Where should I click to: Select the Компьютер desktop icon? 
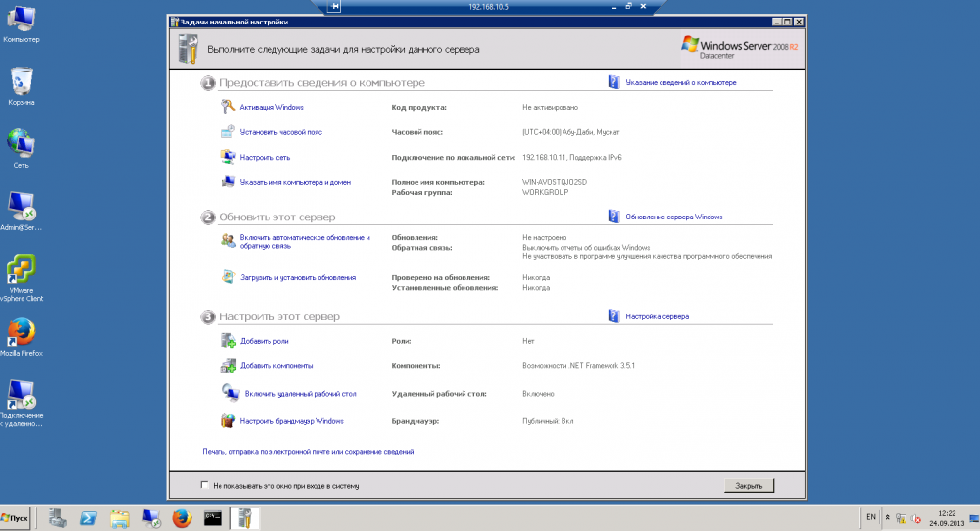pos(22,24)
